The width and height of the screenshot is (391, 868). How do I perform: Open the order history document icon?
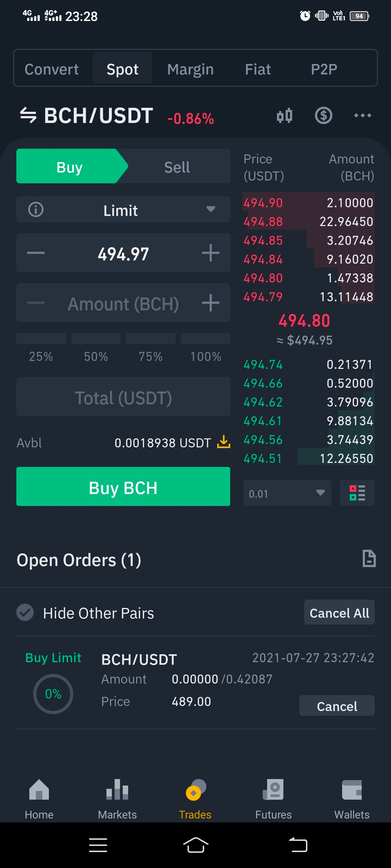[x=369, y=558]
